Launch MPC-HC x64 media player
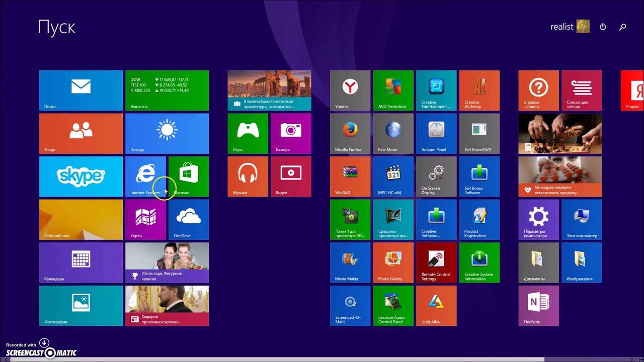 393,176
